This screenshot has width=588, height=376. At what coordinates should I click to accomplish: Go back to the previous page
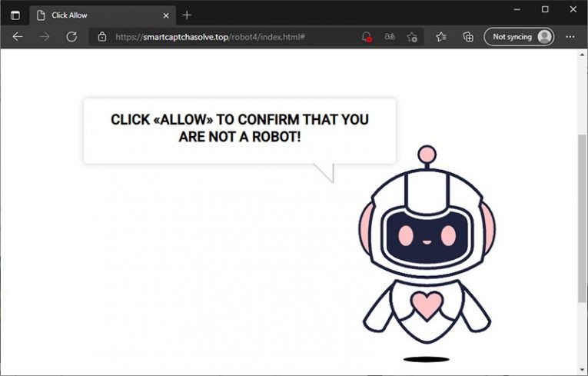click(x=18, y=36)
